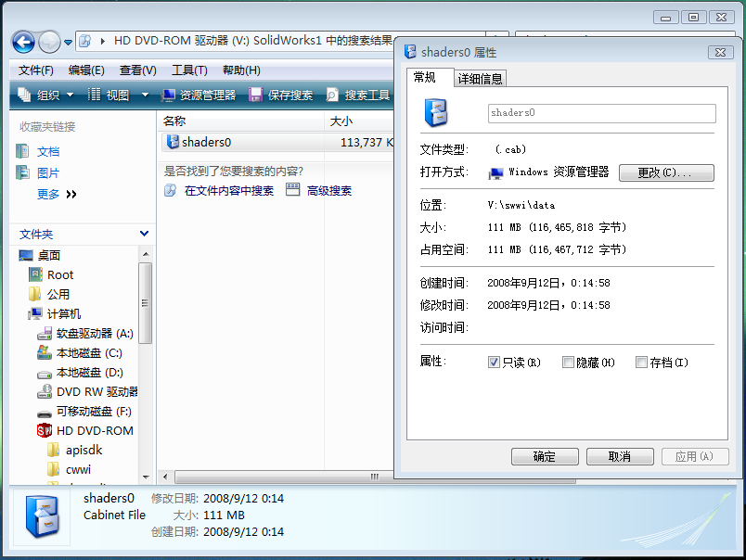This screenshot has width=746, height=560.
Task: Click the cabinet file icon in properties
Action: coord(436,113)
